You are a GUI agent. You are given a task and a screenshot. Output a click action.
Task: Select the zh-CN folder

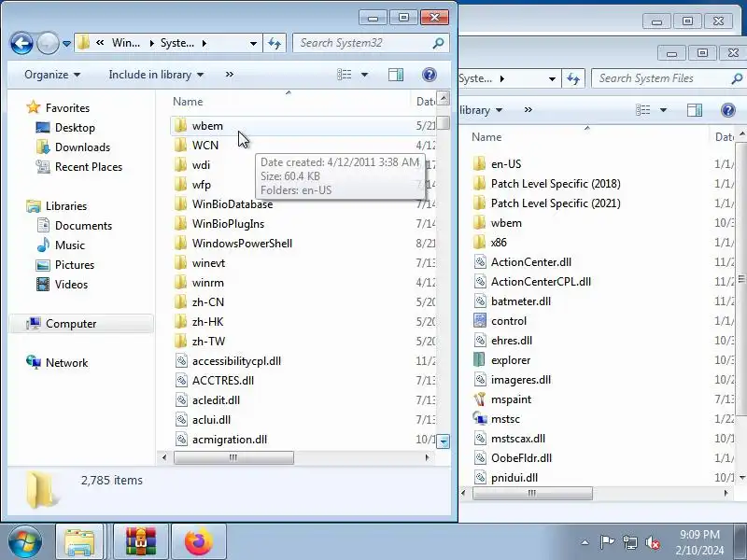click(x=207, y=301)
